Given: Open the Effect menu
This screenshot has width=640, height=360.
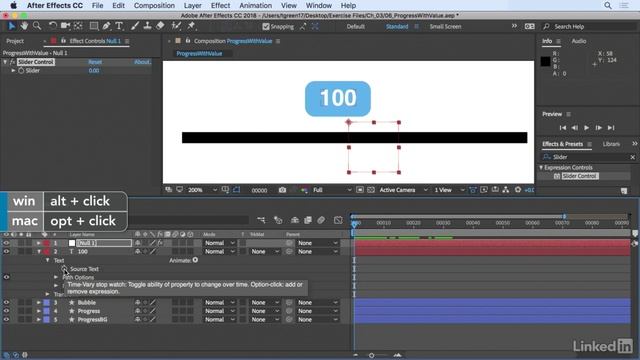Looking at the screenshot, I should [220, 5].
